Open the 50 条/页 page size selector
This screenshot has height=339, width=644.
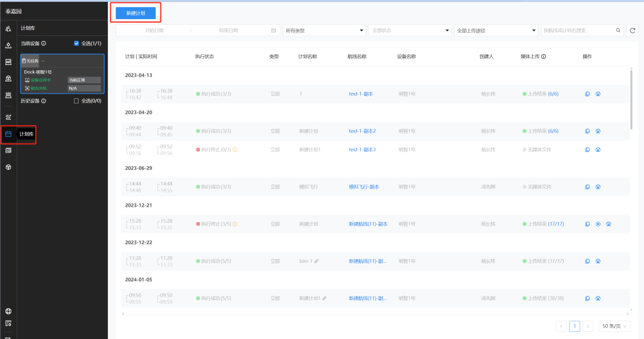pos(614,326)
